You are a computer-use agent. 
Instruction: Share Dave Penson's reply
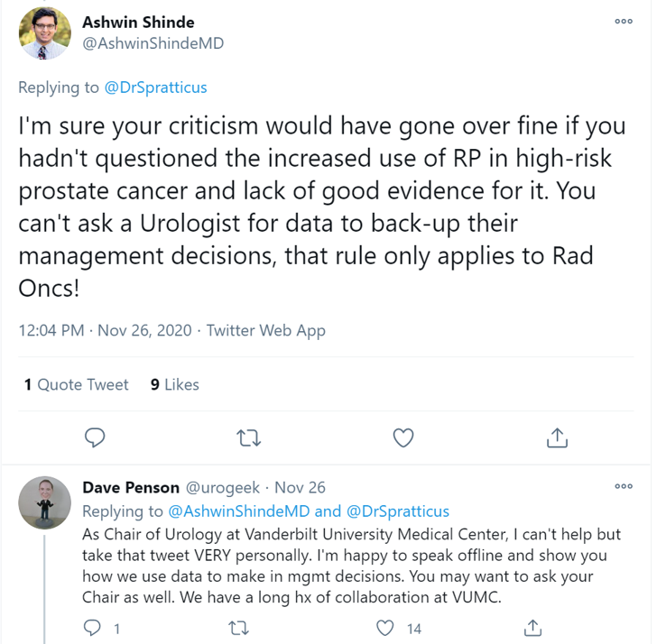pyautogui.click(x=532, y=627)
